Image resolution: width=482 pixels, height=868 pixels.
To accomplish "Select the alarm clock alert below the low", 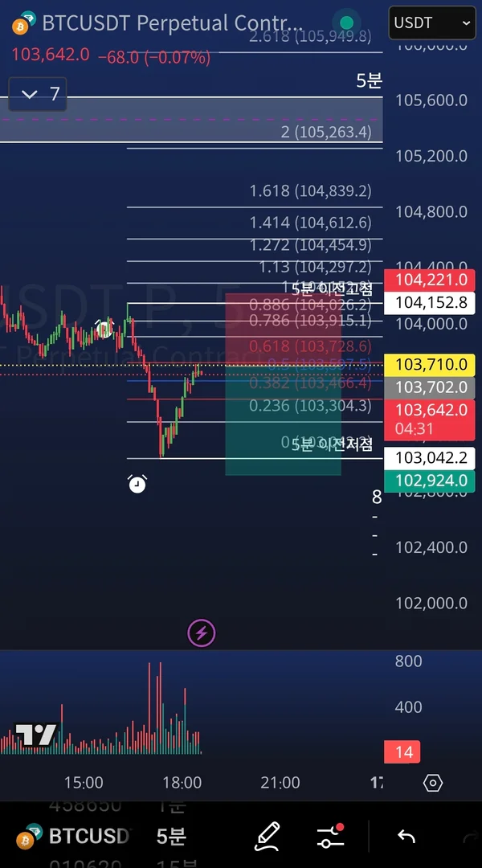I will [x=137, y=483].
